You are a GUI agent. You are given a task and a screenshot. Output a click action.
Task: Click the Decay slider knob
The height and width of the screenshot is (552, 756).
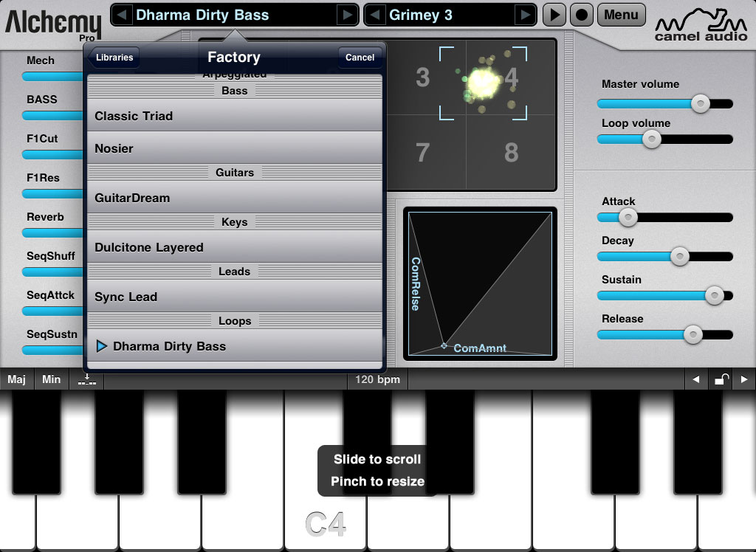[679, 257]
